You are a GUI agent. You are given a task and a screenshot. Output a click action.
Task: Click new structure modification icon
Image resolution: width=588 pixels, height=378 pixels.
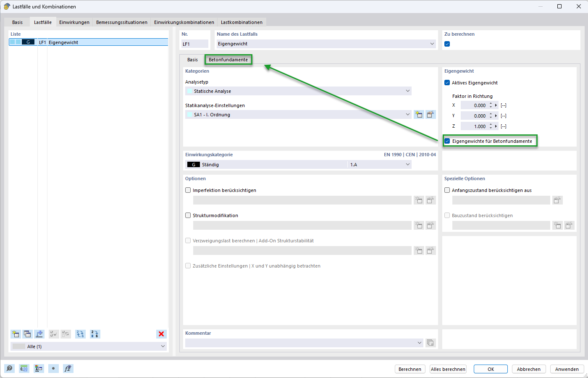point(419,225)
